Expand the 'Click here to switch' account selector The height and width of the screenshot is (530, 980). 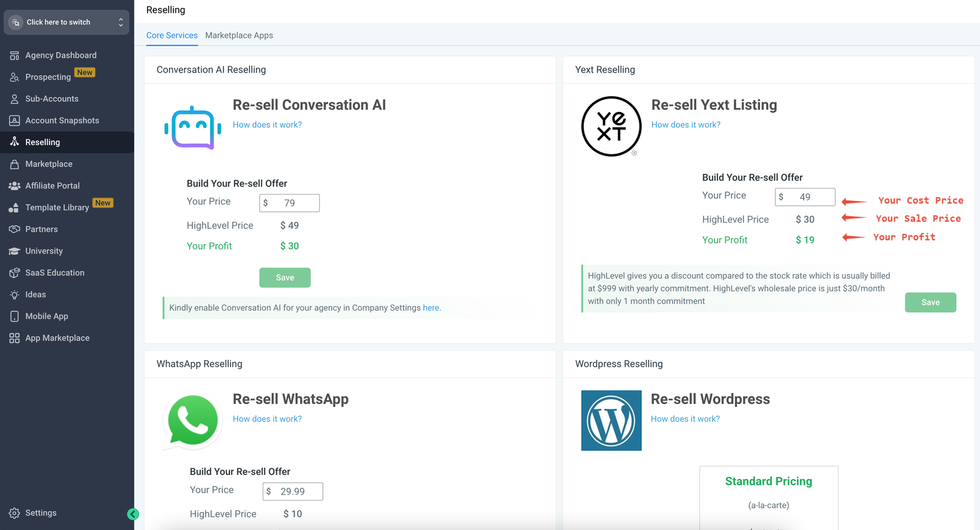(67, 22)
